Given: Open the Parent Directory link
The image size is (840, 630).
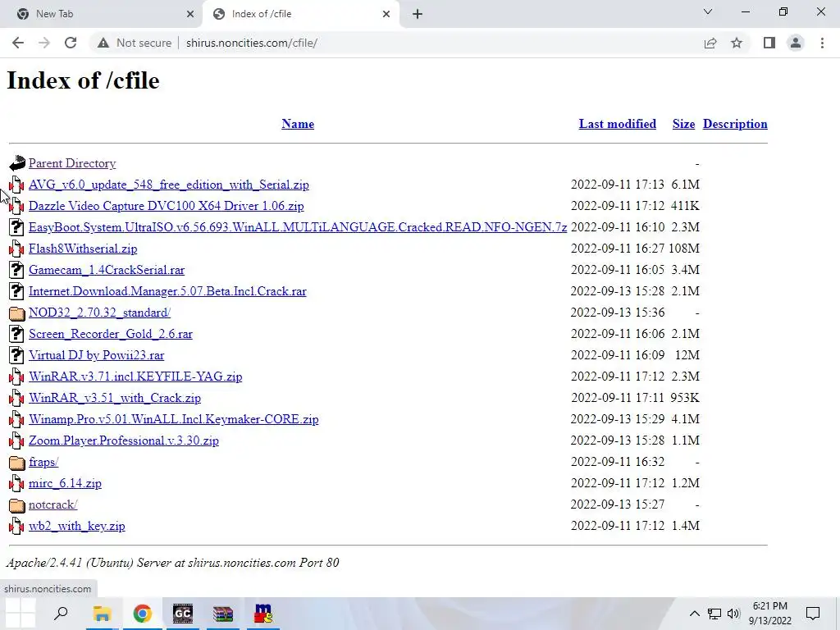Looking at the screenshot, I should 72,163.
